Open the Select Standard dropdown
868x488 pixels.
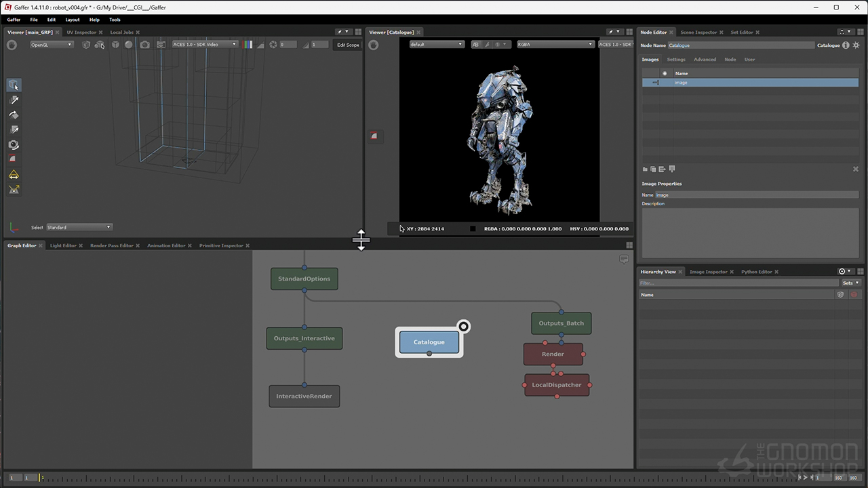pos(79,227)
